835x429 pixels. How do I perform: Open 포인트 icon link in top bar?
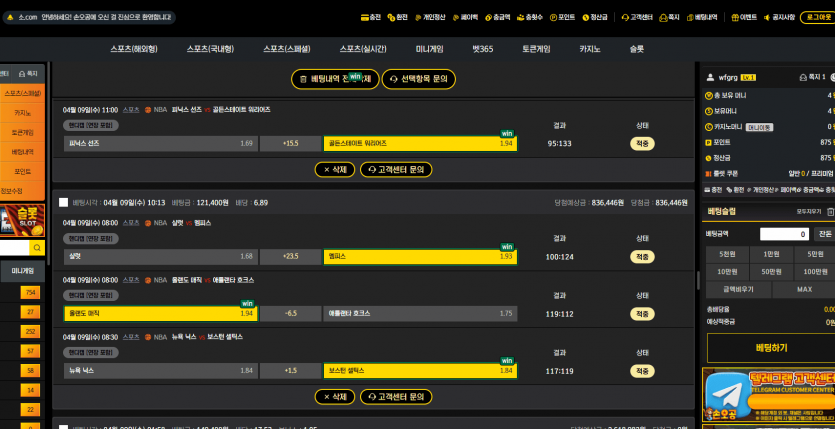click(x=553, y=17)
